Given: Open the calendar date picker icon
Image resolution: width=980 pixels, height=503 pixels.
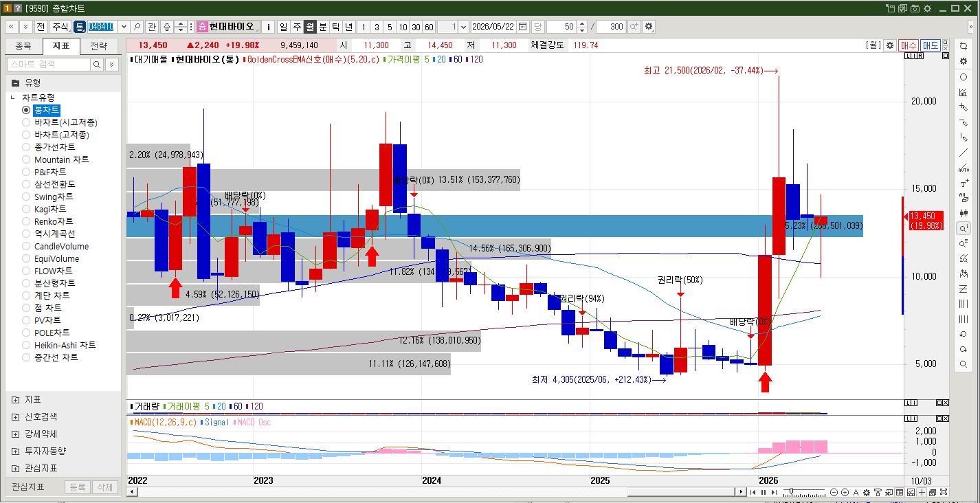Looking at the screenshot, I should 523,27.
